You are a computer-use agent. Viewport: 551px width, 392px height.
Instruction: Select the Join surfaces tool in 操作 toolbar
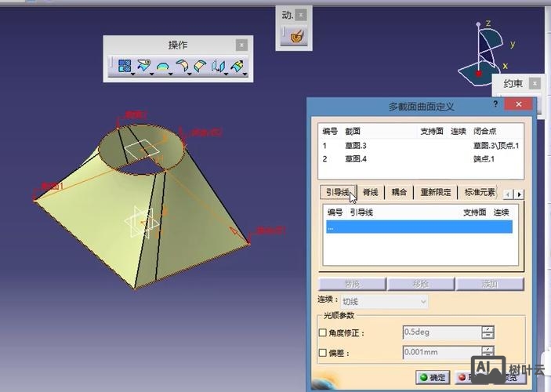(x=125, y=66)
